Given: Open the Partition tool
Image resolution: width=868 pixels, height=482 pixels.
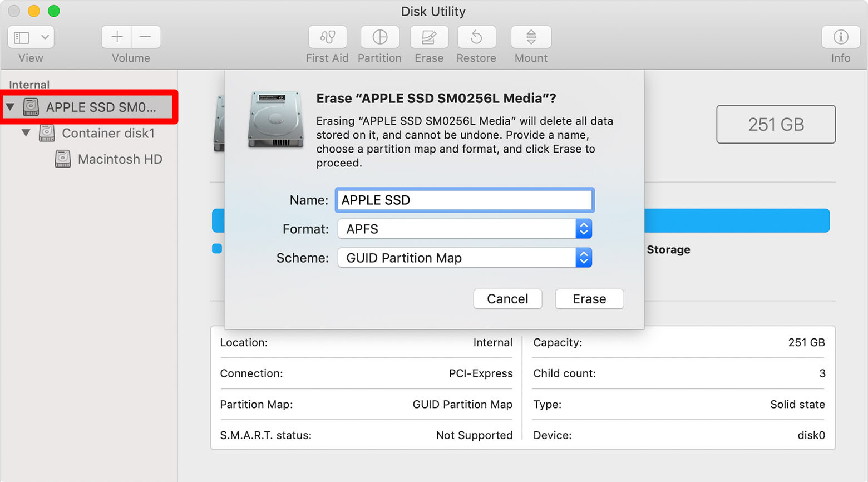Looking at the screenshot, I should pos(380,37).
